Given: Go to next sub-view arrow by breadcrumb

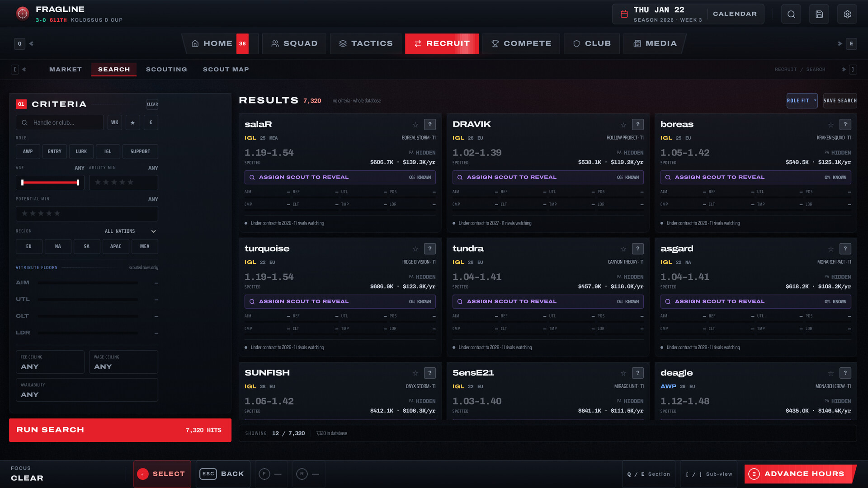Looking at the screenshot, I should pos(844,69).
